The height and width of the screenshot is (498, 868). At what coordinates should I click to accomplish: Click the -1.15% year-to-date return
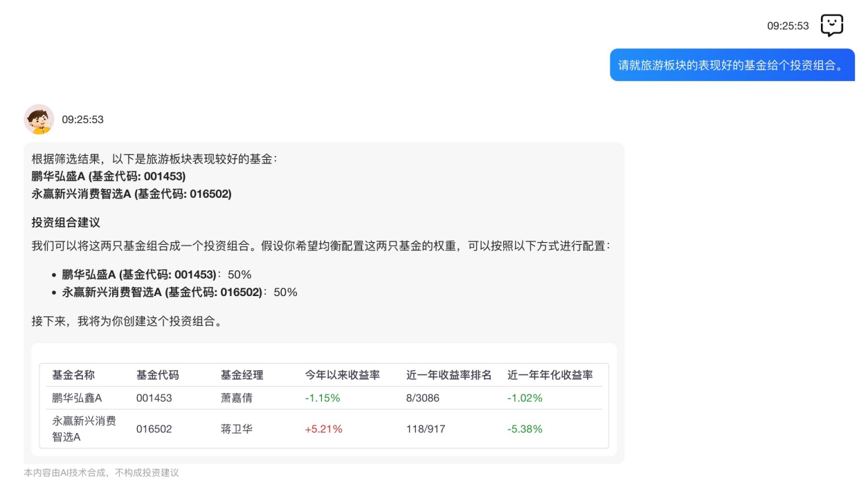coord(323,398)
